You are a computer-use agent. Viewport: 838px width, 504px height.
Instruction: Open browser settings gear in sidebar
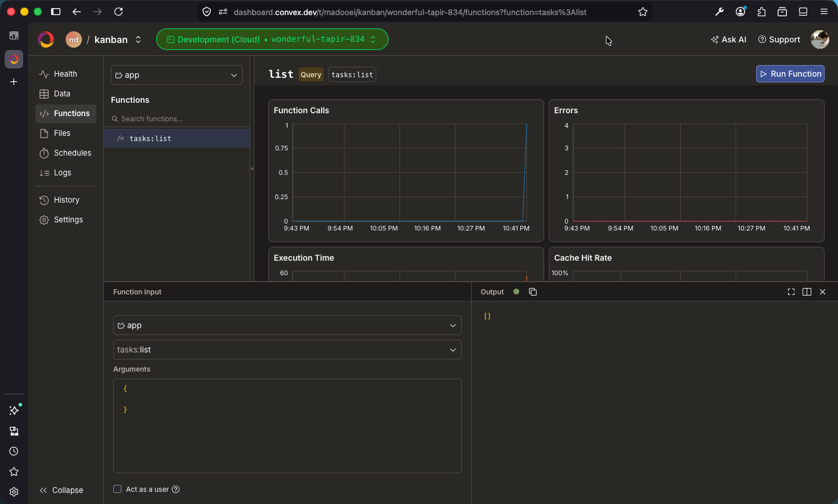[14, 492]
